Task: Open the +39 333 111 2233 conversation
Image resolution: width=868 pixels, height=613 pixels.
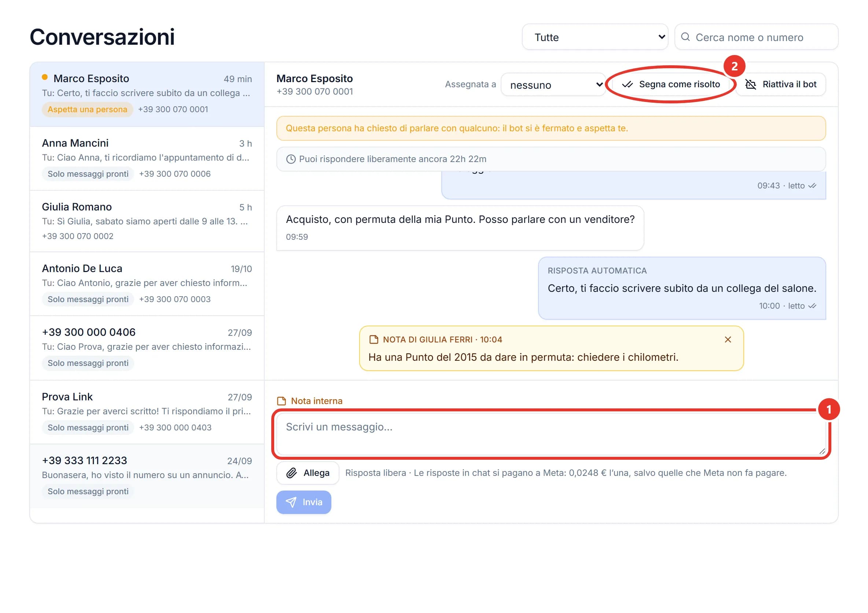Action: point(147,476)
